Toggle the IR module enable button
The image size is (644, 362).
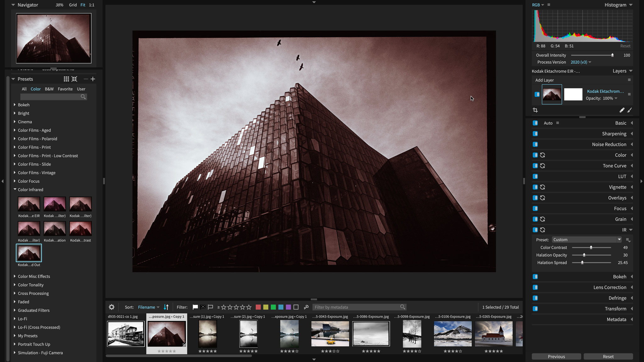point(536,229)
